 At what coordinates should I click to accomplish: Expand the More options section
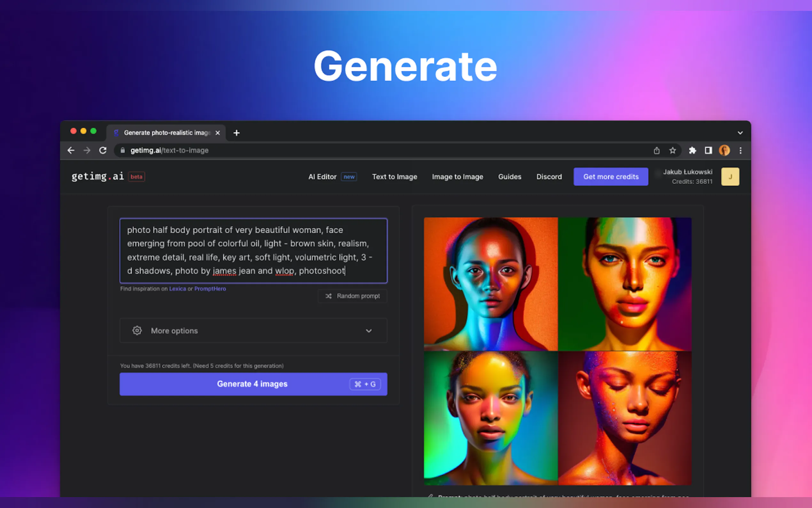pos(254,330)
